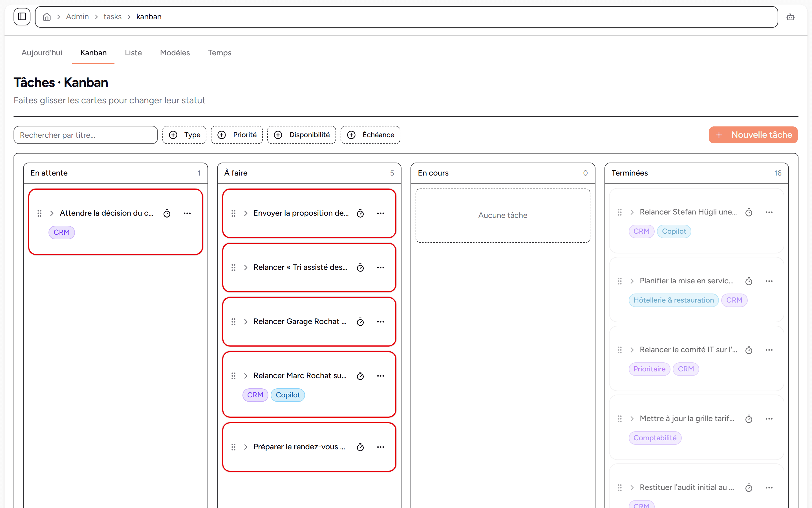Open the Disponibilité filter
The image size is (812, 508).
pos(302,135)
